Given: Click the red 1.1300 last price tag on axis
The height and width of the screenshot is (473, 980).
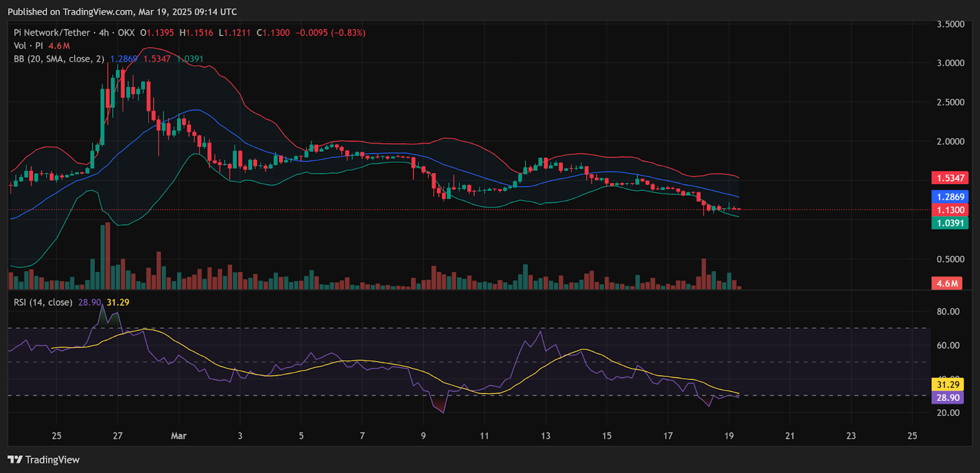Looking at the screenshot, I should pos(950,210).
